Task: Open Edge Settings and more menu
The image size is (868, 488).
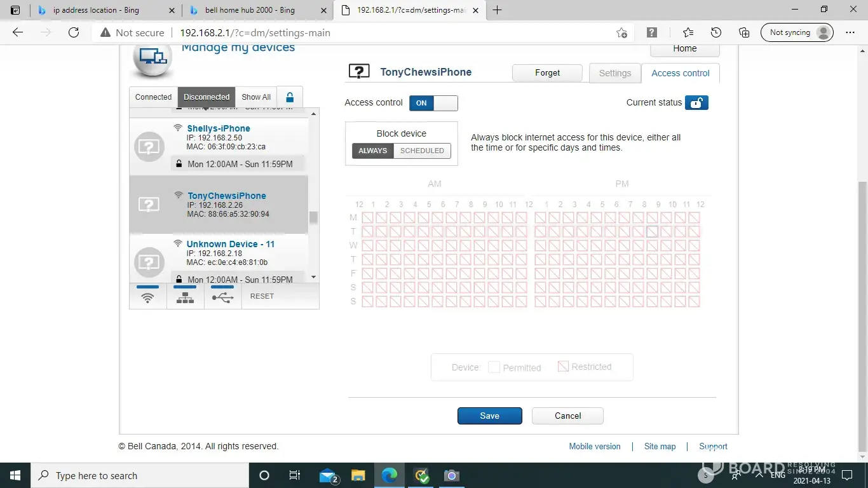Action: (x=850, y=33)
